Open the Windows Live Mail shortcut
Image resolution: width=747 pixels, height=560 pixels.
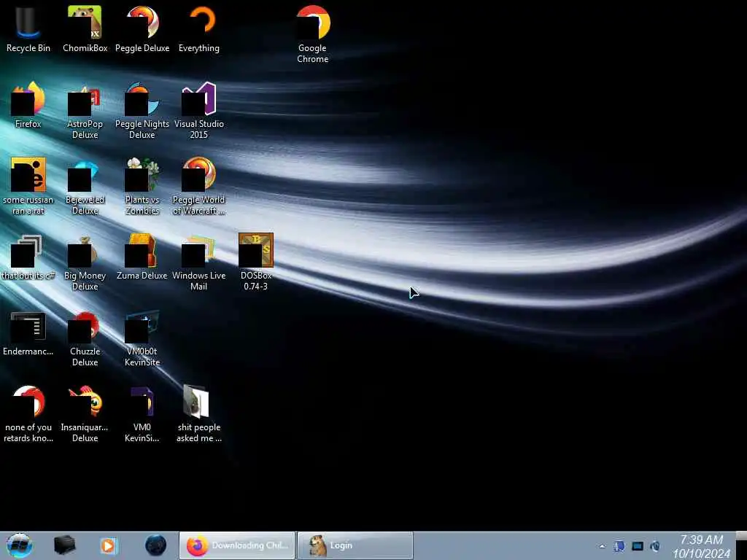[x=199, y=262]
